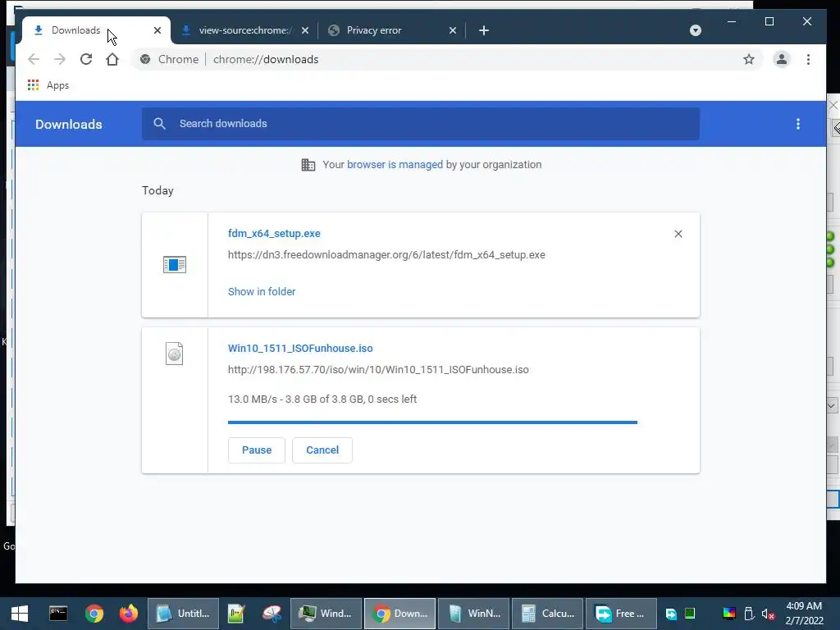Screen dimensions: 840x630
Task: Close the Privacy error tab
Action: pyautogui.click(x=453, y=30)
